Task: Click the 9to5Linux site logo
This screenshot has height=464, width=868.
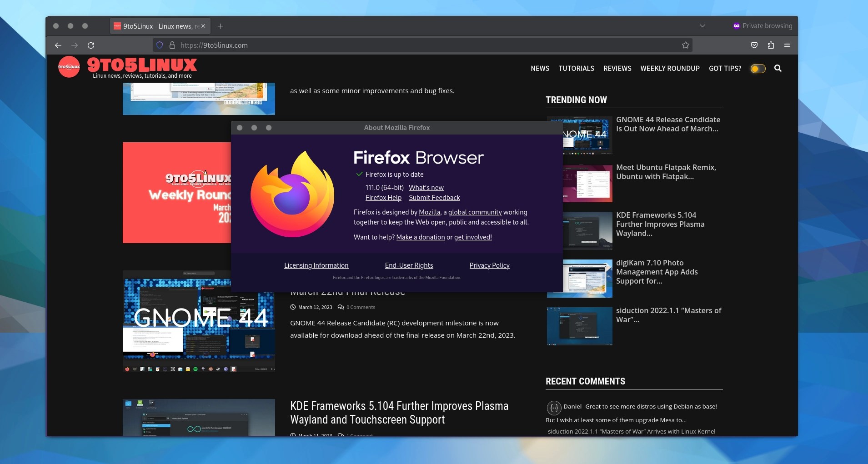Action: (69, 66)
